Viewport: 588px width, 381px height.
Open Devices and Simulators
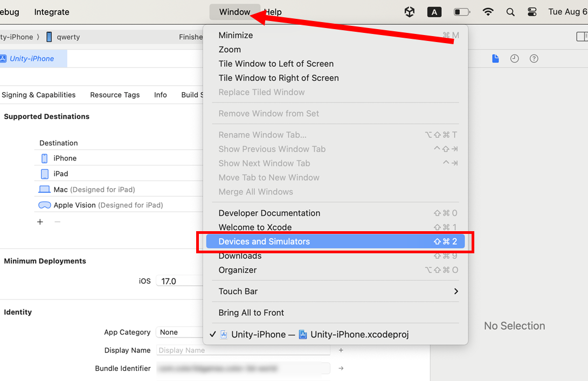pos(336,241)
